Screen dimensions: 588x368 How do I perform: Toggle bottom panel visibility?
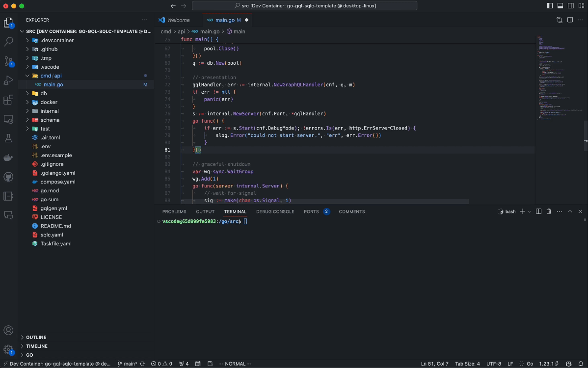coord(560,5)
